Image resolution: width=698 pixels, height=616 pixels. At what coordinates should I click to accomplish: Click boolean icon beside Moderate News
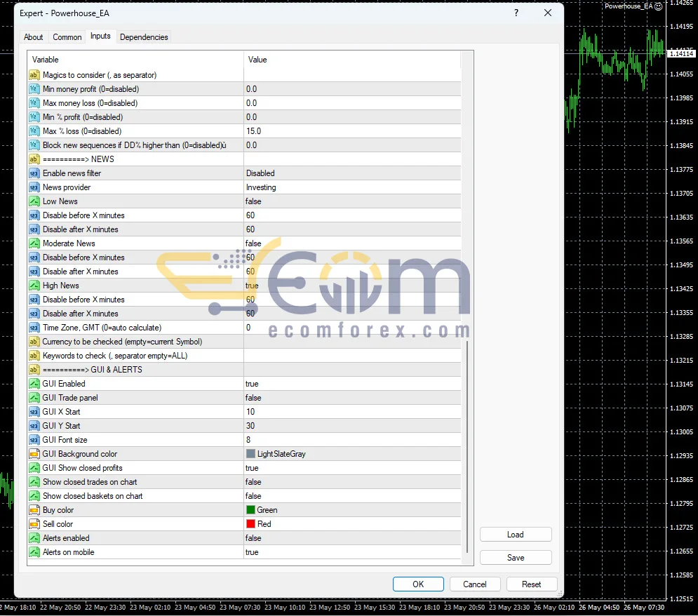(34, 243)
